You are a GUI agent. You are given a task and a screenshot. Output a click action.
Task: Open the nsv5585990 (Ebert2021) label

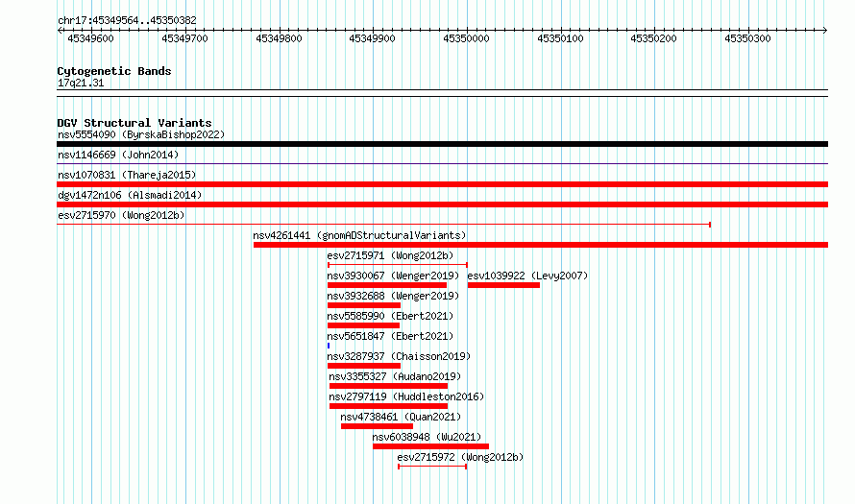390,316
